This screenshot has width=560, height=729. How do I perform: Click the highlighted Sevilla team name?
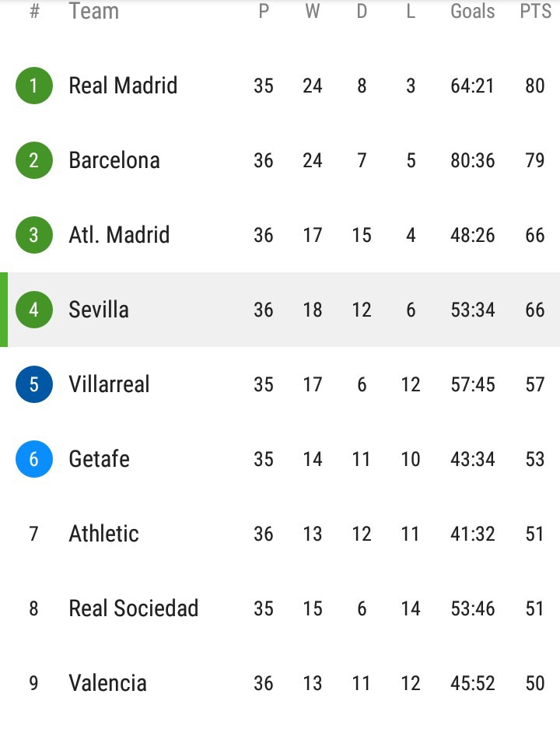[99, 310]
